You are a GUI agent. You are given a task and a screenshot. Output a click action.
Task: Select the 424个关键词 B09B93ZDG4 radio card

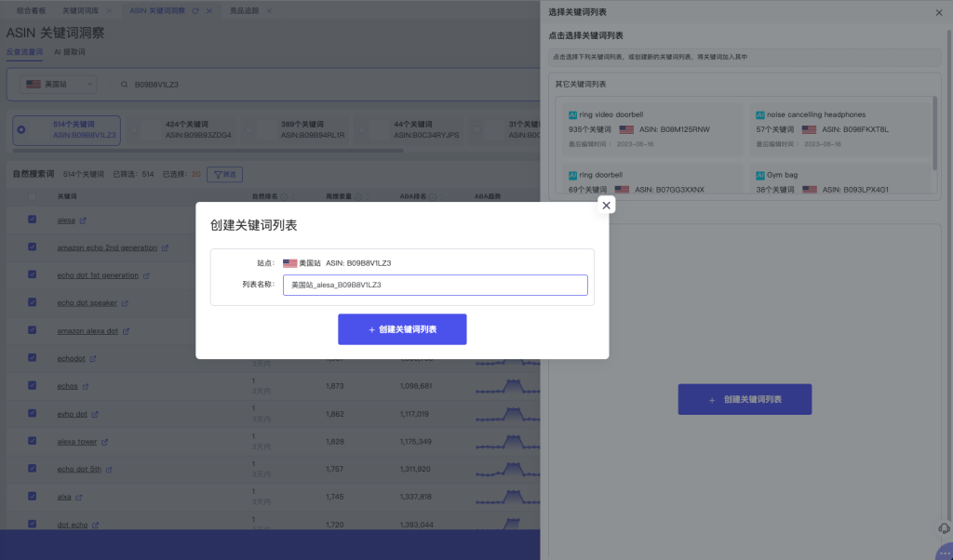(x=181, y=130)
